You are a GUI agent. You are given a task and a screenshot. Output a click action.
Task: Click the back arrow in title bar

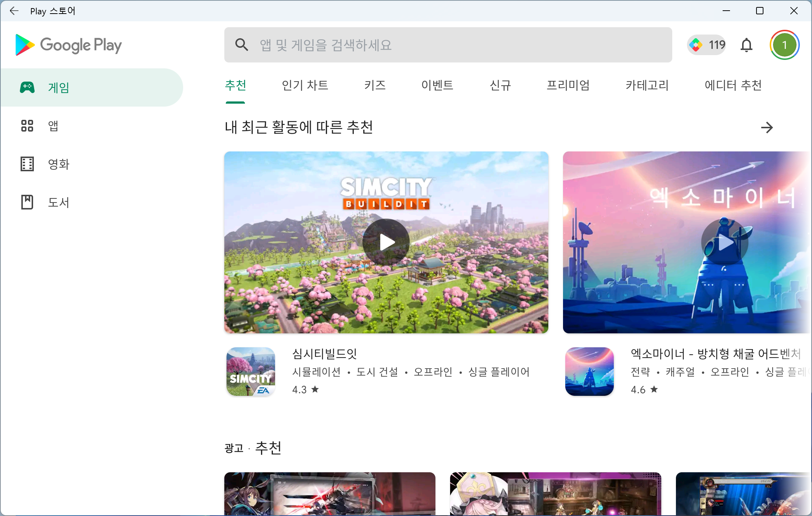click(14, 11)
